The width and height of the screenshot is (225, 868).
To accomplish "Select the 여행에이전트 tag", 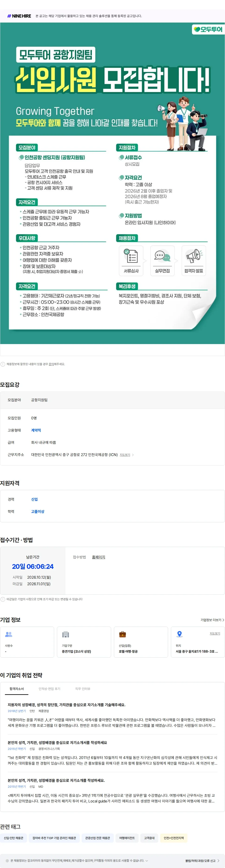I will 127,838.
